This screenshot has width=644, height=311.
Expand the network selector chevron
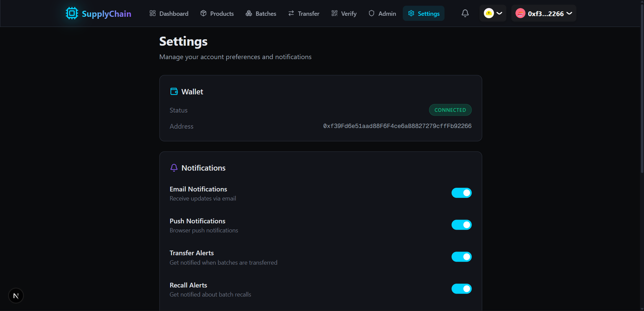point(499,13)
